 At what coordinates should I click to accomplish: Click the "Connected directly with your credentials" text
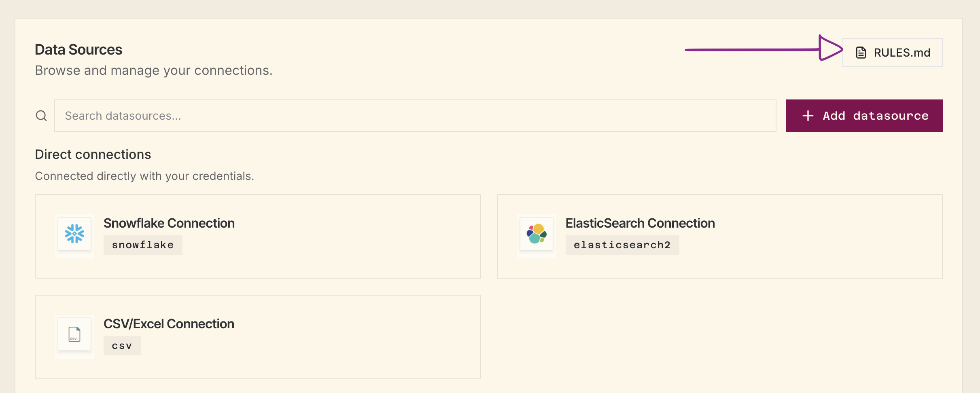[144, 176]
